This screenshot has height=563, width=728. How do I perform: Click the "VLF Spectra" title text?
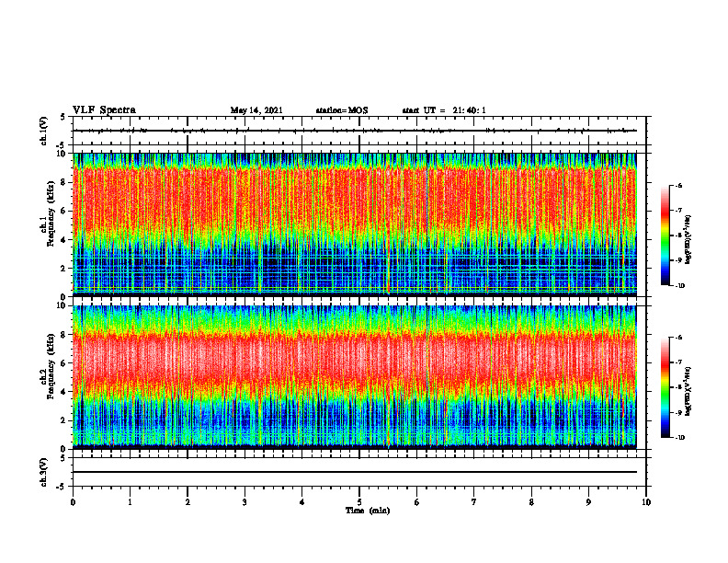point(104,110)
